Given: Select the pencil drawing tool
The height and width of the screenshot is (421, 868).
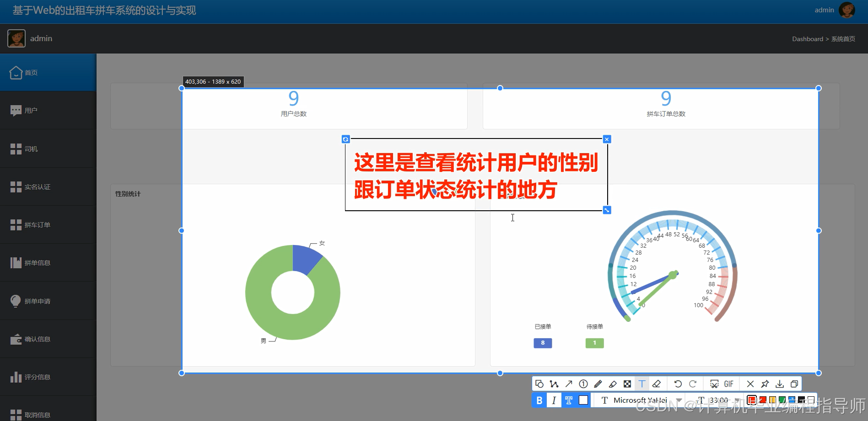Looking at the screenshot, I should tap(598, 384).
